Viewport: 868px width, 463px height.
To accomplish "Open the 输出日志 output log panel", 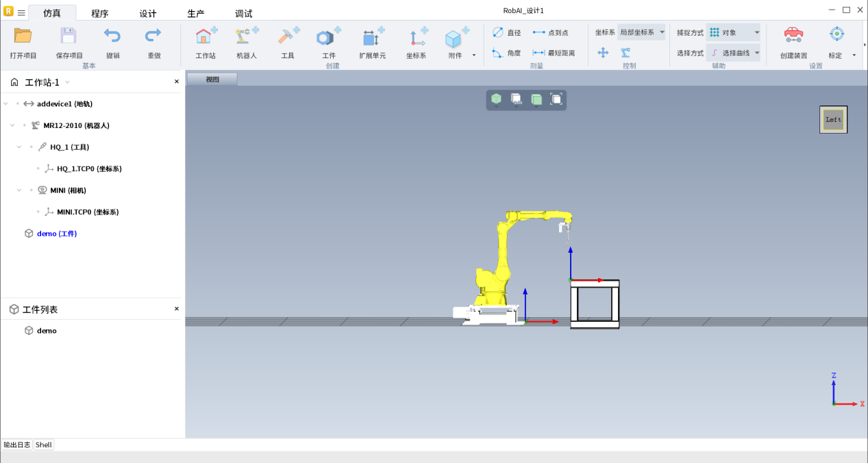I will pyautogui.click(x=17, y=445).
